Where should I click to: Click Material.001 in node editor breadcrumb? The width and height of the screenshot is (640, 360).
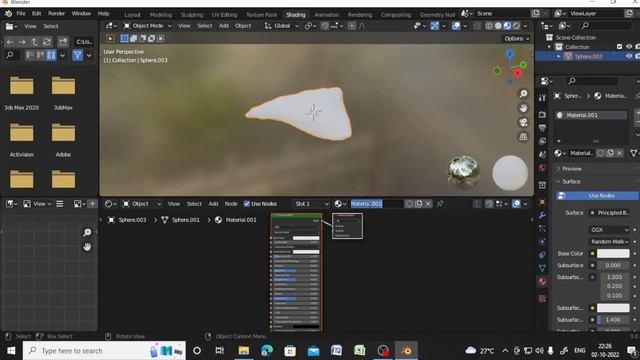241,220
